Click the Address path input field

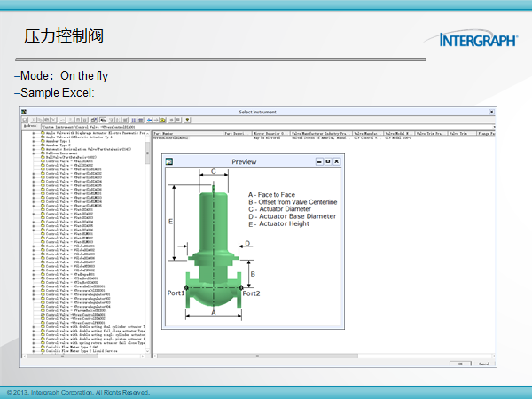pyautogui.click(x=268, y=127)
